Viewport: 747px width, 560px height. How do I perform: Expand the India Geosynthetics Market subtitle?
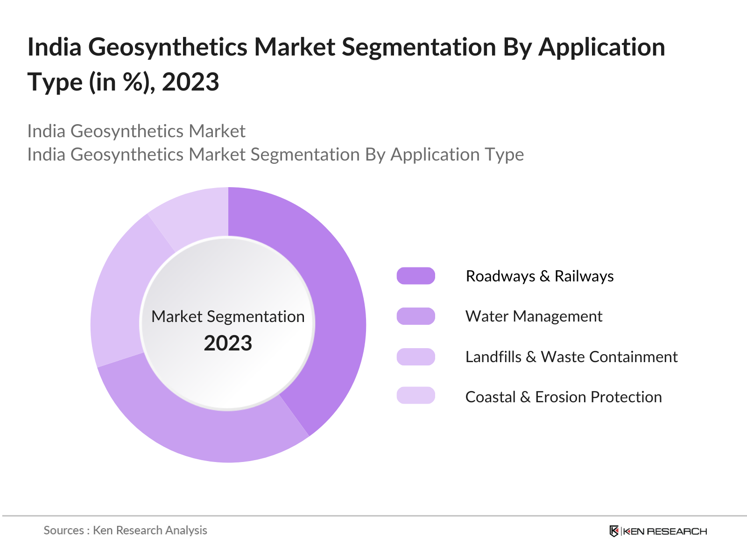coord(137,132)
